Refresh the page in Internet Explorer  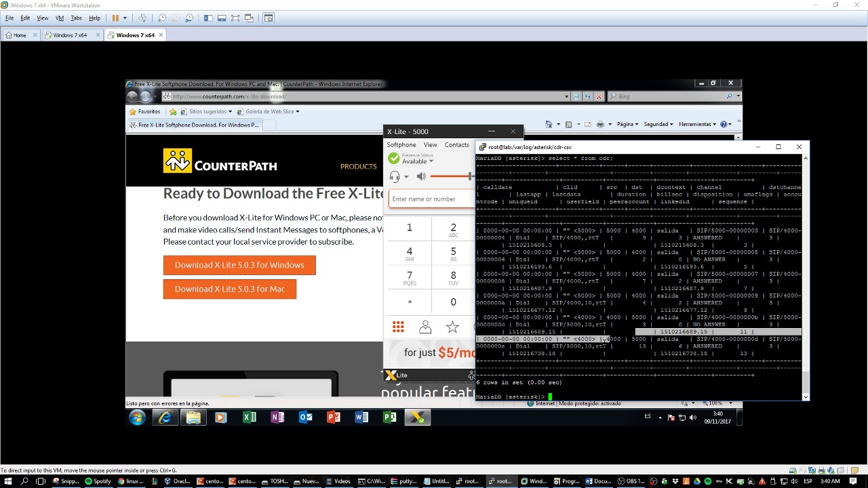(x=587, y=96)
